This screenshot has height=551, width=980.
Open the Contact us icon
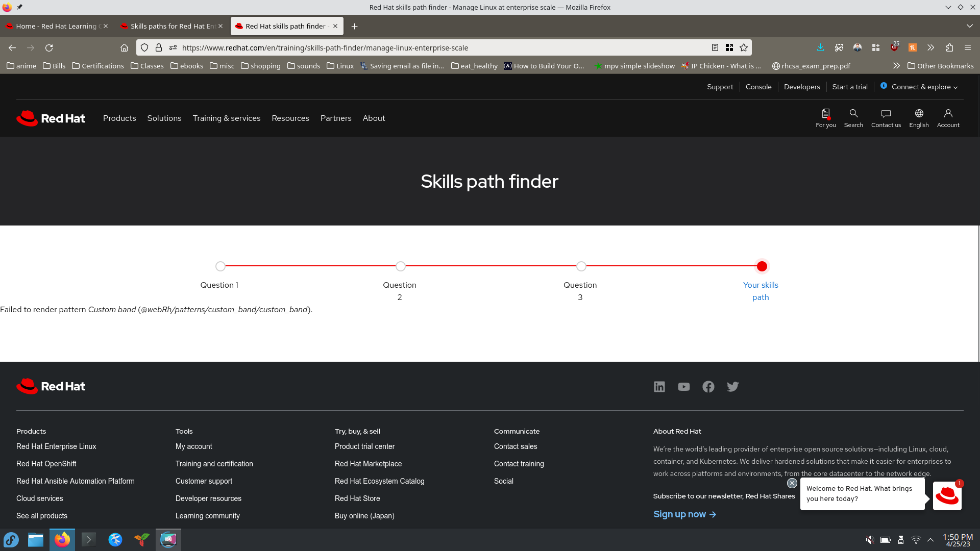pyautogui.click(x=886, y=118)
